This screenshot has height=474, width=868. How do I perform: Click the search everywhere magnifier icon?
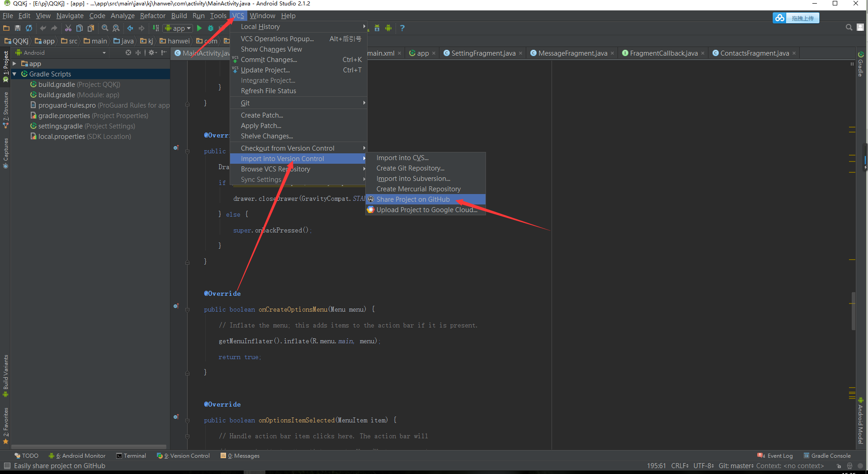tap(849, 28)
